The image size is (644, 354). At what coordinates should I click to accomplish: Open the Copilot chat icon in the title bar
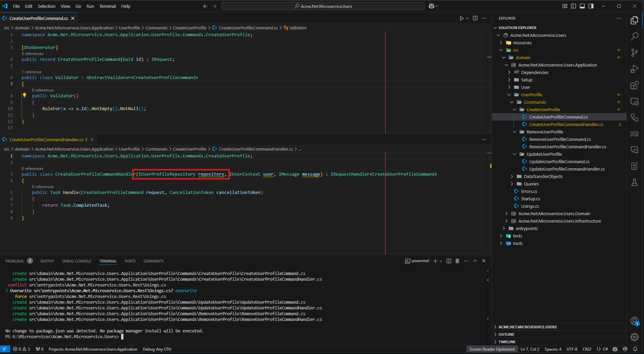click(x=431, y=6)
